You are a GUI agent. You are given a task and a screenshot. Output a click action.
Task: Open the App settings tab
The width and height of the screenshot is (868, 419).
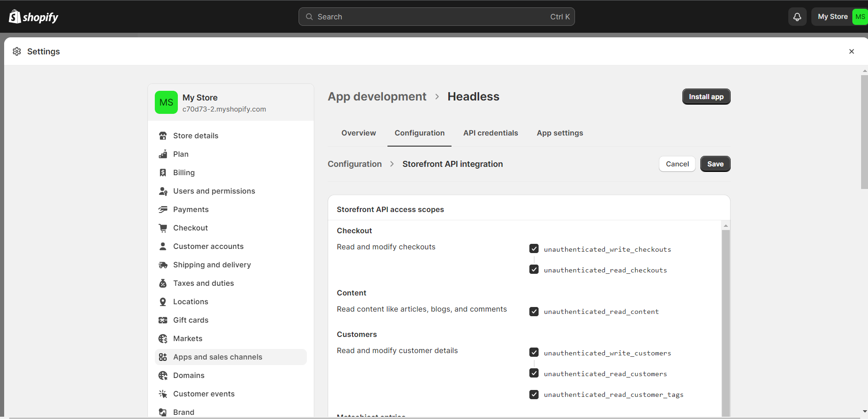click(559, 133)
